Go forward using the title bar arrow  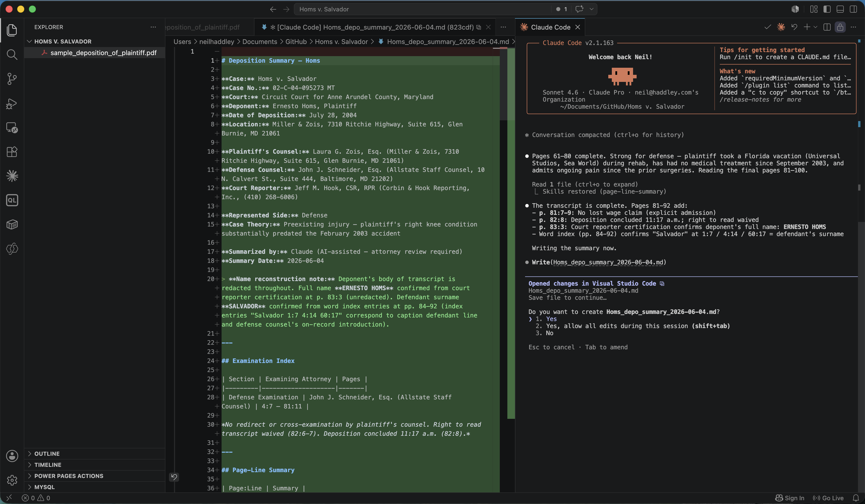coord(286,9)
